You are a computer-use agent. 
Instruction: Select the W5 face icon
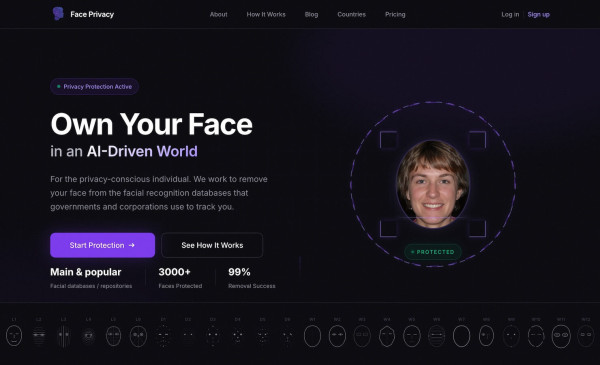click(x=412, y=336)
